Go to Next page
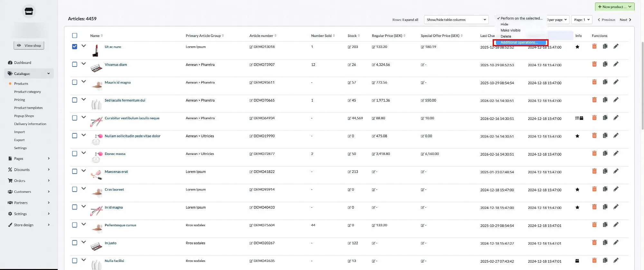 626,20
